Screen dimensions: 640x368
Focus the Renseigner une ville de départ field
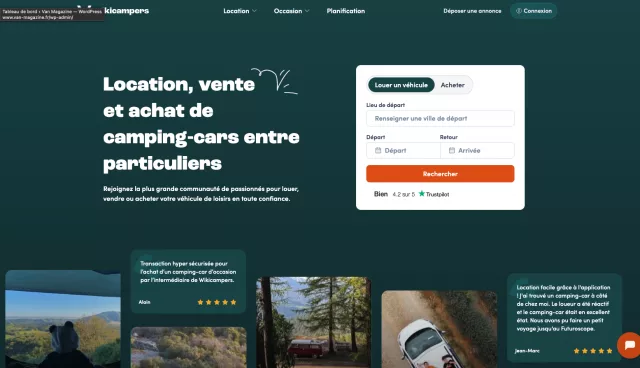coord(440,118)
